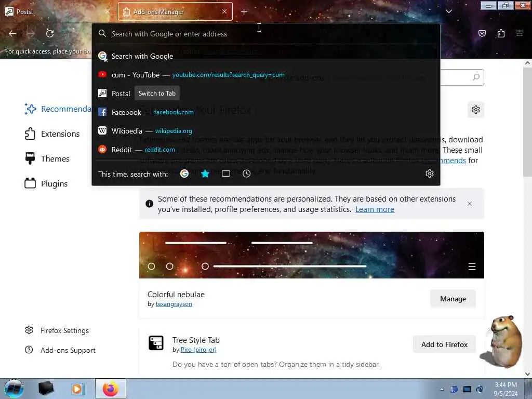Open a new tab with plus button
The width and height of the screenshot is (532, 399).
click(244, 12)
